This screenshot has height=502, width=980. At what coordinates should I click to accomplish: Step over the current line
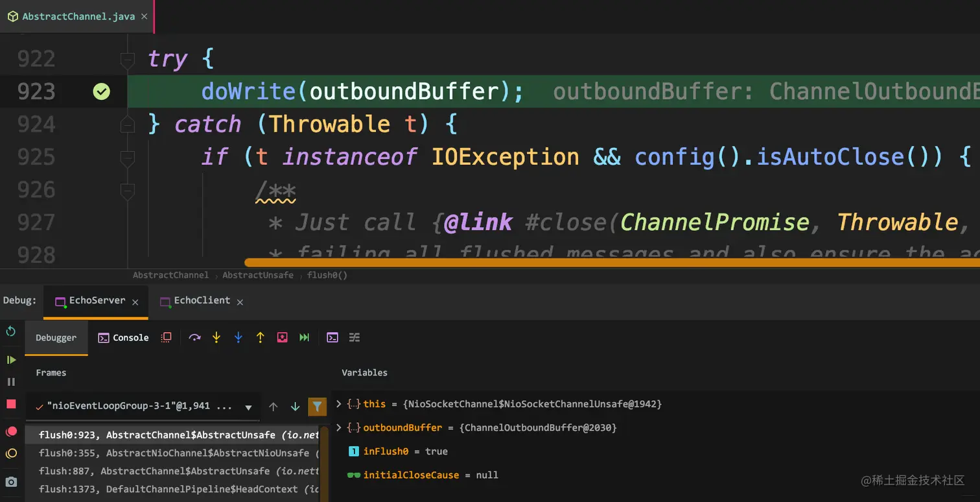194,337
